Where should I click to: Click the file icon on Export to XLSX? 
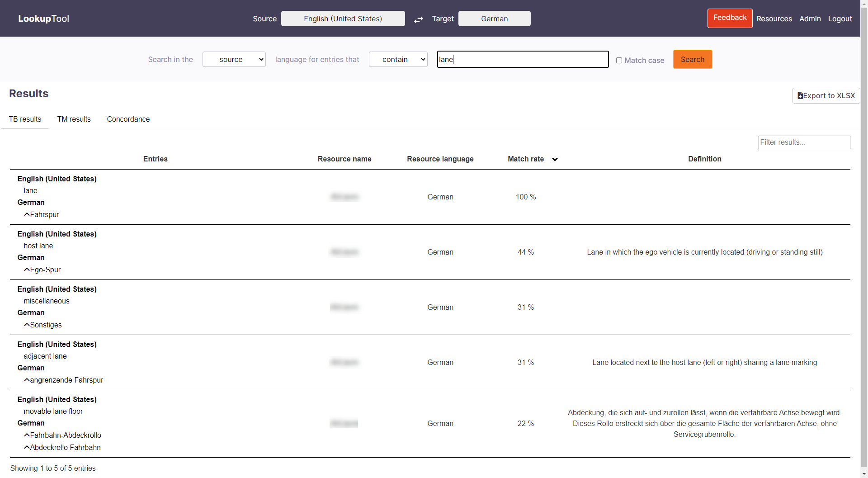coord(801,95)
